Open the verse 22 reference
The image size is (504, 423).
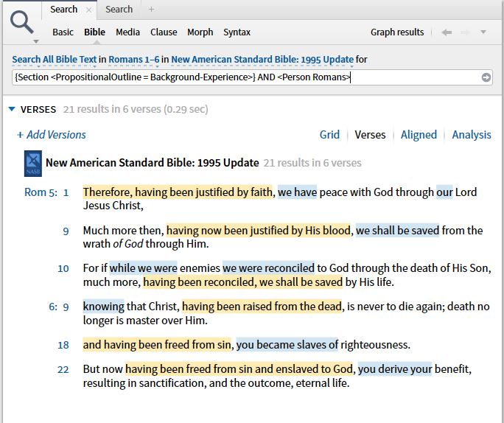click(63, 369)
